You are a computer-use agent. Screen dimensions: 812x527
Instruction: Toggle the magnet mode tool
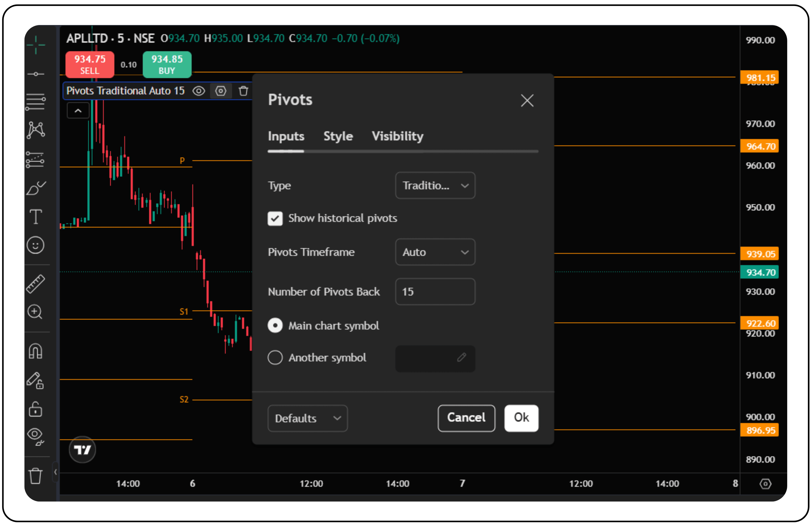[35, 351]
